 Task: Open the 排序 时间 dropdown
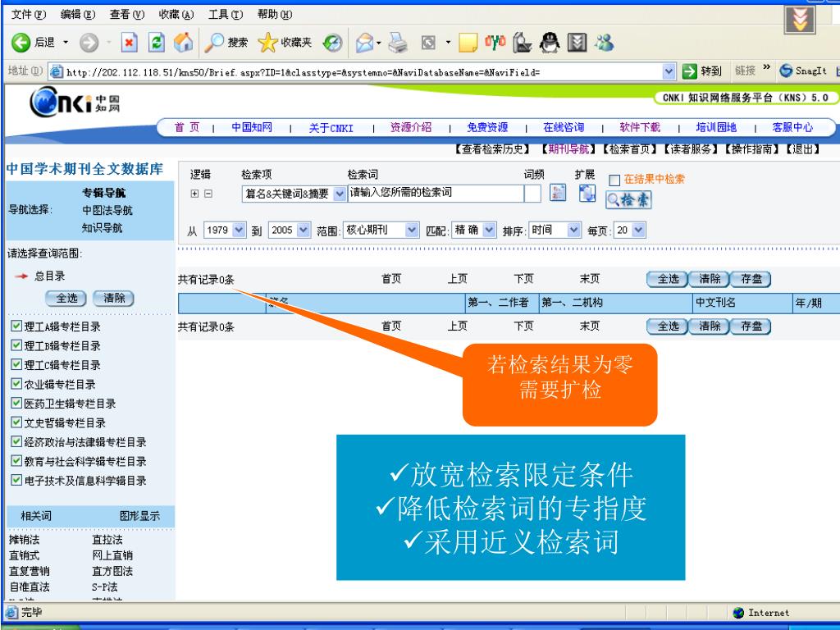click(555, 230)
